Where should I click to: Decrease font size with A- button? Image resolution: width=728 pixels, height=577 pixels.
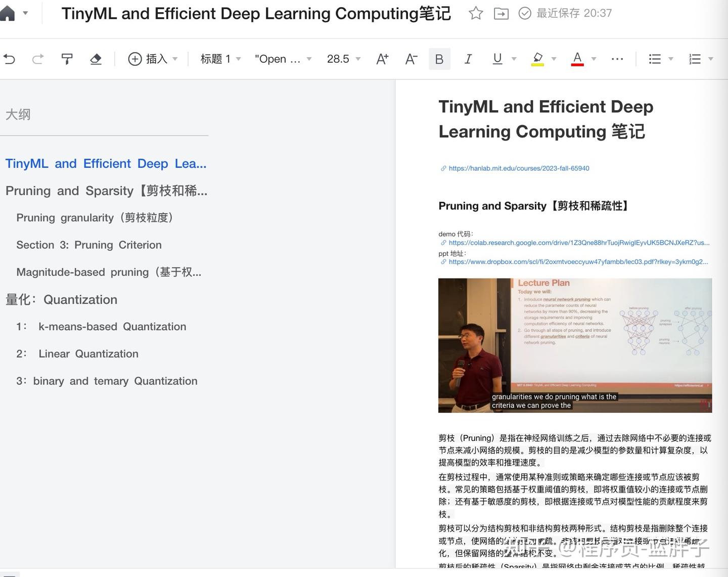click(411, 59)
